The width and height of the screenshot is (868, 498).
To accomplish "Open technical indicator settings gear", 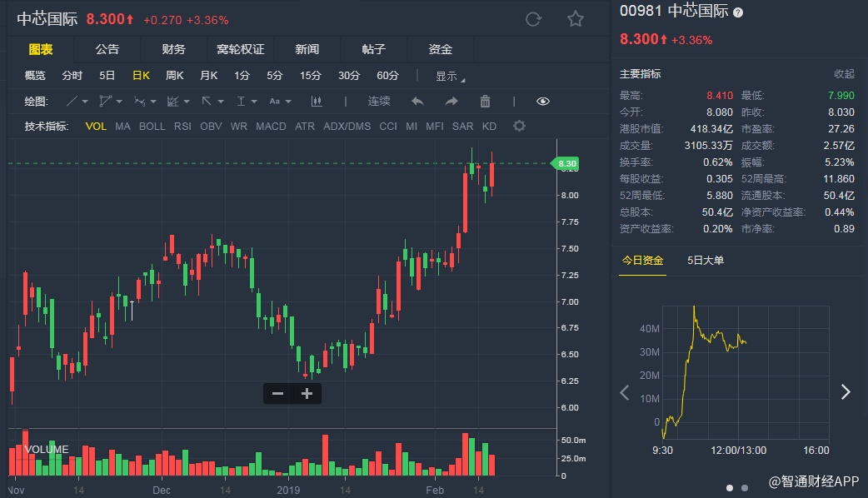I will pyautogui.click(x=519, y=126).
